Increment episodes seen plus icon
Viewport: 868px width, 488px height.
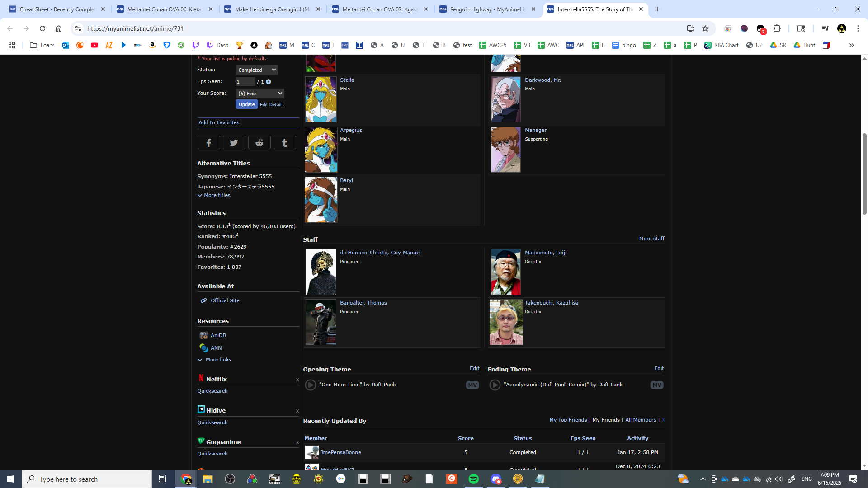(x=269, y=82)
